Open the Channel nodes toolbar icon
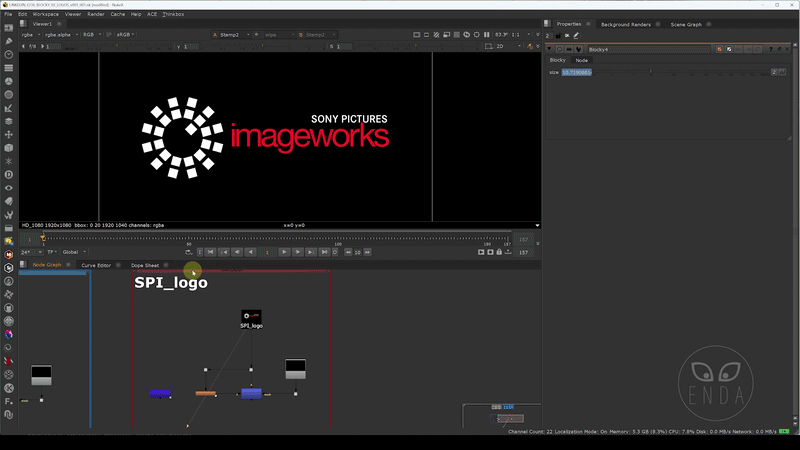The image size is (800, 450). click(9, 68)
